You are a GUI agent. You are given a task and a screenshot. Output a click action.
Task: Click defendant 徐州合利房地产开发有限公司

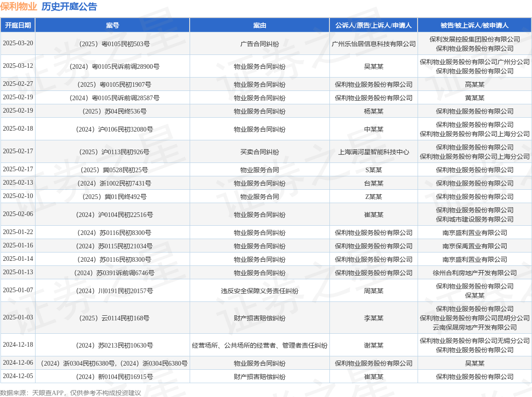(x=475, y=273)
